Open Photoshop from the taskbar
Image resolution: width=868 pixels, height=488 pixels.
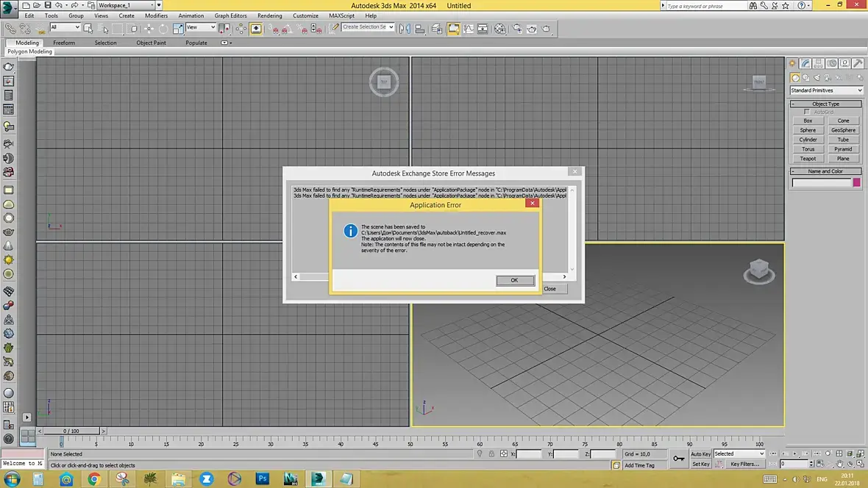pyautogui.click(x=263, y=478)
